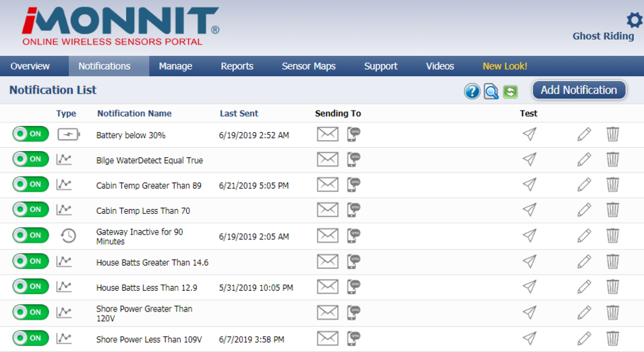Switch off Shore Power Greater Than 120V
Viewport: 644px width, 352px height.
coord(30,312)
